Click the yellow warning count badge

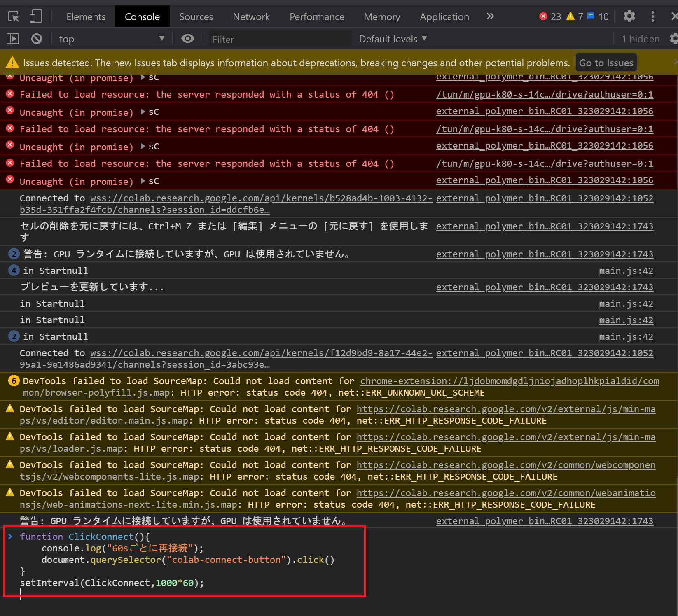click(575, 16)
